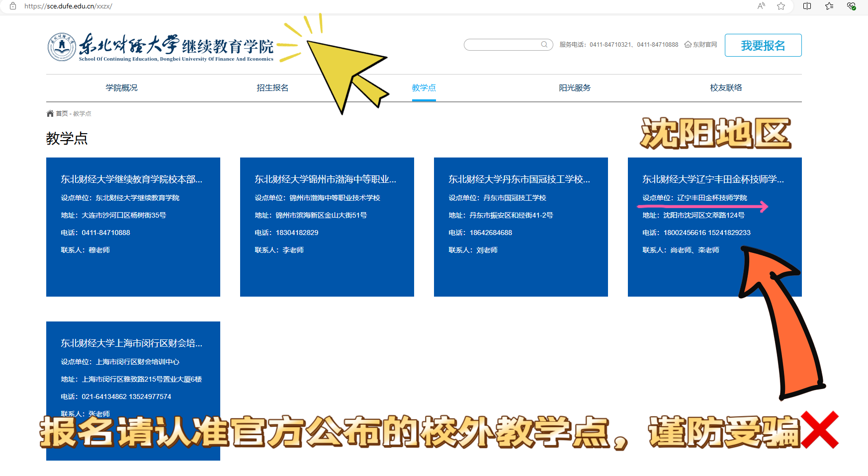Click phone 021-64134862 13524977574

point(116,397)
